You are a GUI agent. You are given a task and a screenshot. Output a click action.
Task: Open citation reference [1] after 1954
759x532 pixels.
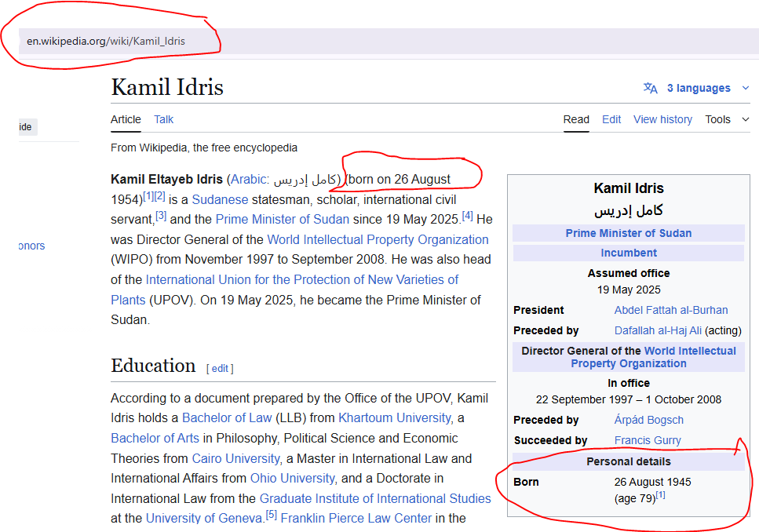(x=148, y=196)
